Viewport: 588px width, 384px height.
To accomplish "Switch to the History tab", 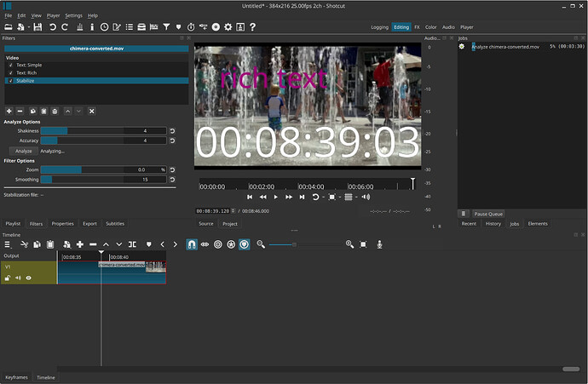I will click(x=493, y=224).
